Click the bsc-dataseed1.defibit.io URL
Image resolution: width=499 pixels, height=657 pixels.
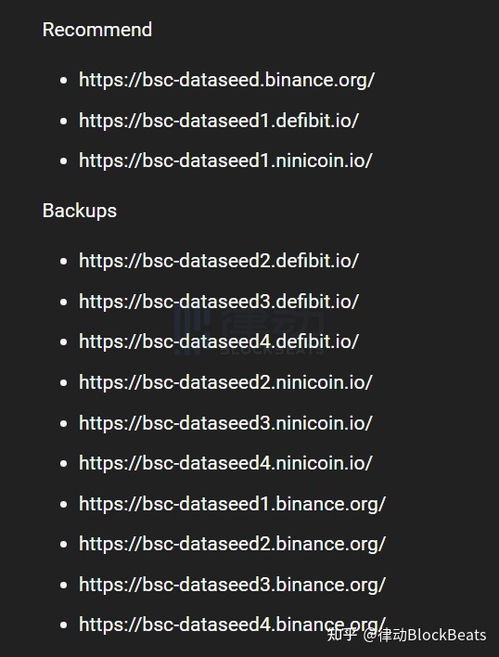point(219,121)
